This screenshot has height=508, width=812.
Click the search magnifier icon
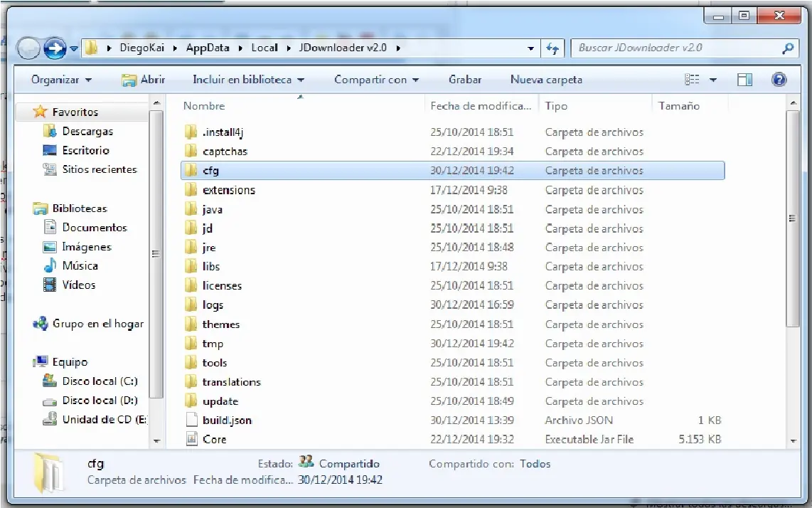tap(788, 48)
